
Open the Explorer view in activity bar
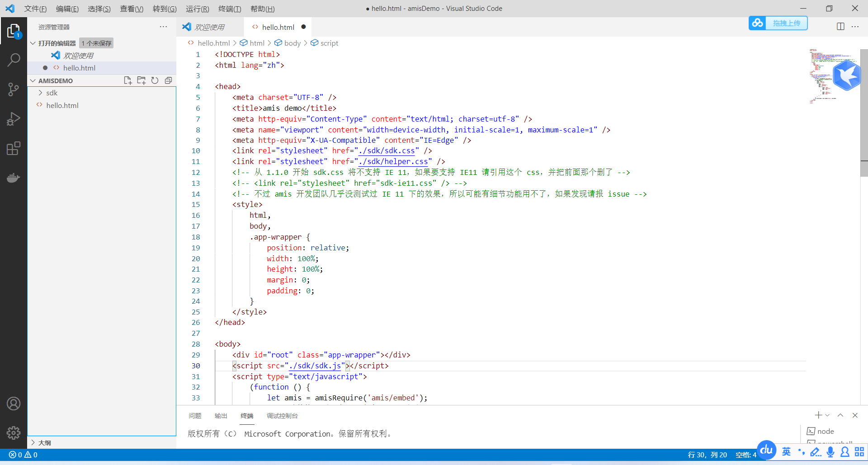tap(14, 31)
